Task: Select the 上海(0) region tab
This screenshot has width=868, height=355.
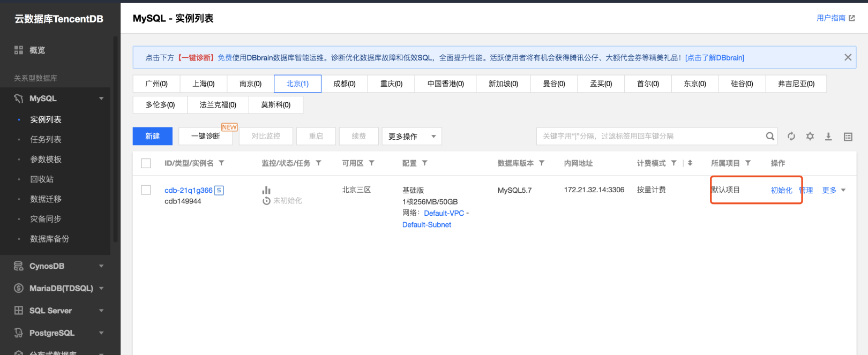Action: tap(204, 84)
